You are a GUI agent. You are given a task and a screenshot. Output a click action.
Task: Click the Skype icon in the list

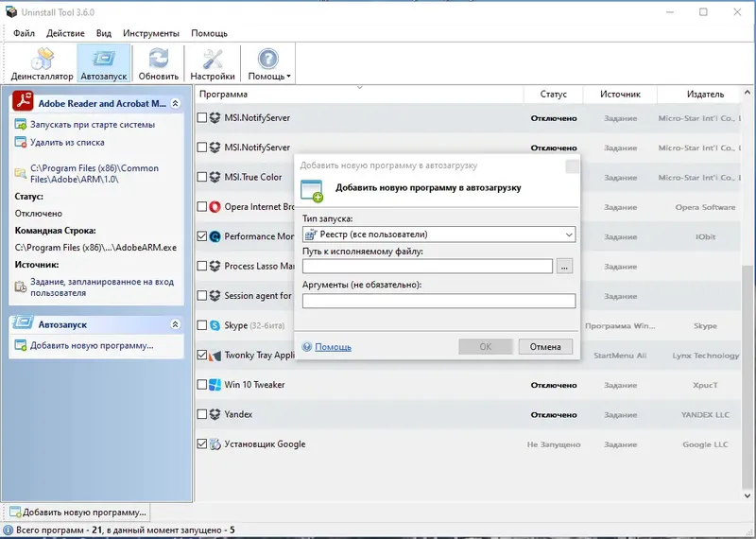[215, 325]
